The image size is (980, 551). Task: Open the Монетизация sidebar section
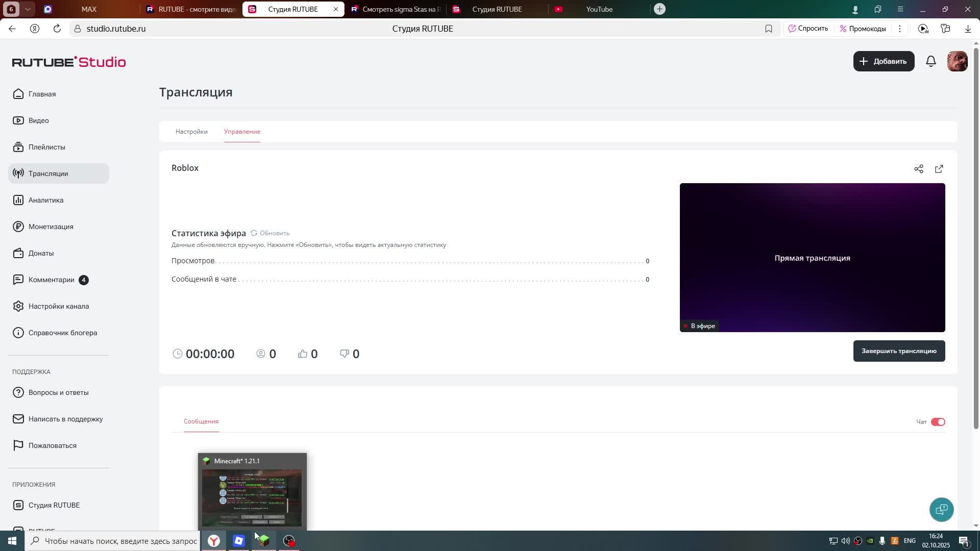(51, 227)
